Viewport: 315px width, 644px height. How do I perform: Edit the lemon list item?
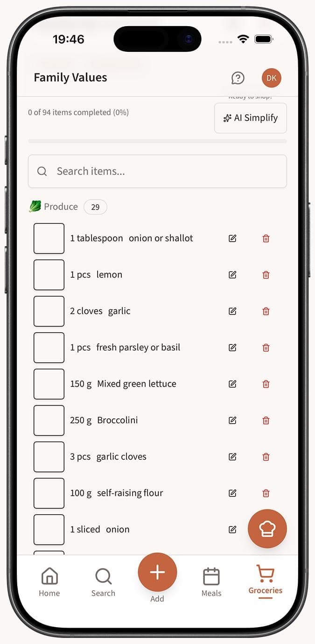point(232,275)
